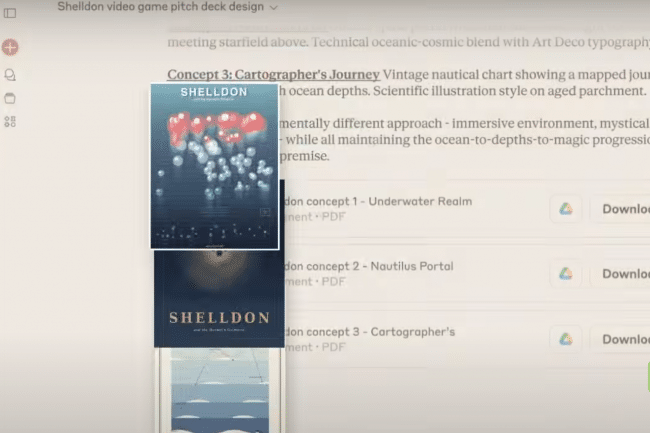Expand the Shelldon chat title dropdown
The height and width of the screenshot is (433, 650).
(274, 7)
